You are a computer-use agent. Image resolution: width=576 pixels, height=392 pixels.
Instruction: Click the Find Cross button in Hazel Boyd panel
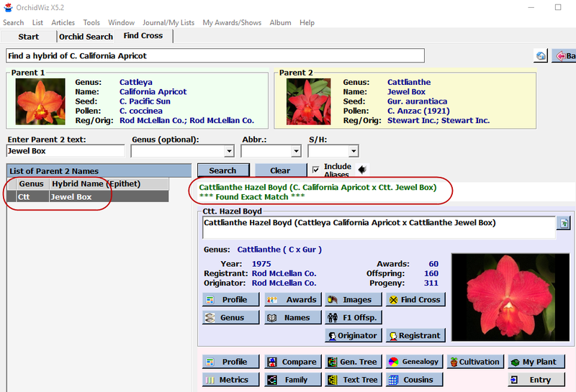click(x=415, y=300)
